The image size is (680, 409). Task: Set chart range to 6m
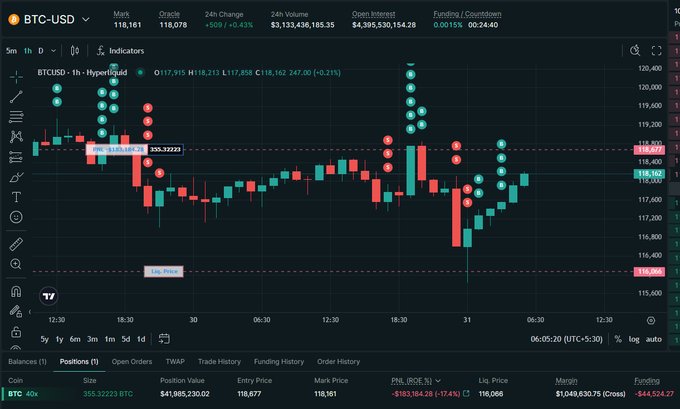pyautogui.click(x=75, y=339)
